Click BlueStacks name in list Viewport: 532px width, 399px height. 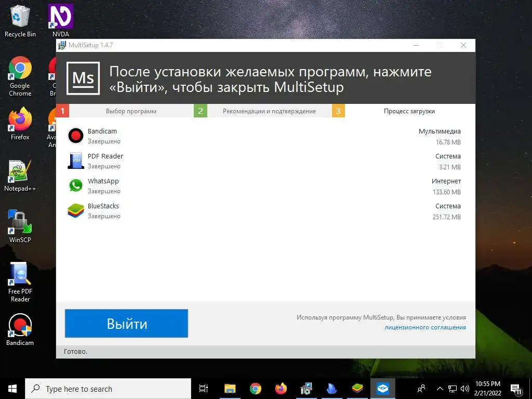click(x=103, y=206)
